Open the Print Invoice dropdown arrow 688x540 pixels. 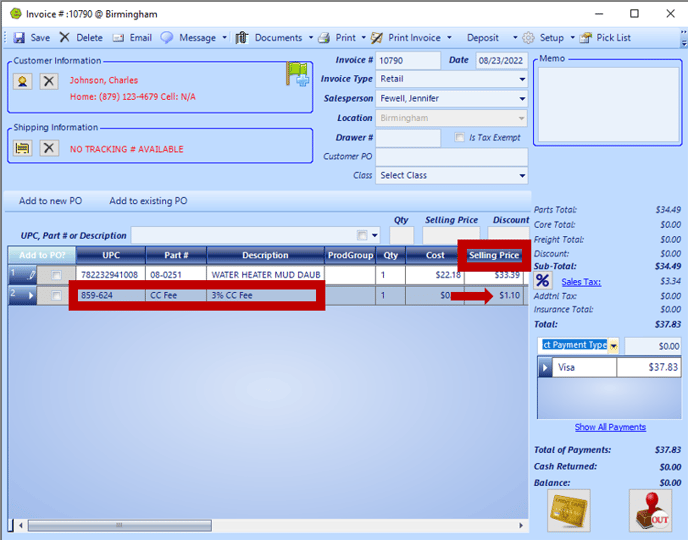click(449, 38)
